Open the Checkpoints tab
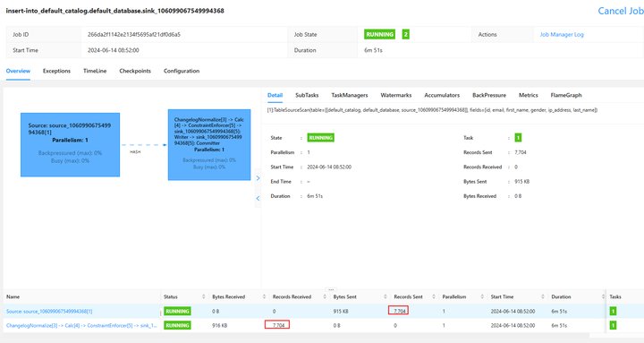The height and width of the screenshot is (343, 644). (135, 71)
